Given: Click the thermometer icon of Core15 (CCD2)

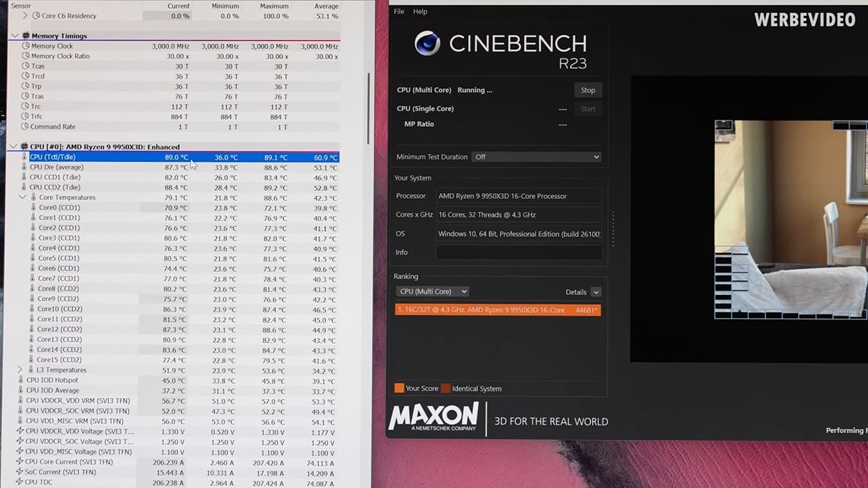Looking at the screenshot, I should coord(31,360).
